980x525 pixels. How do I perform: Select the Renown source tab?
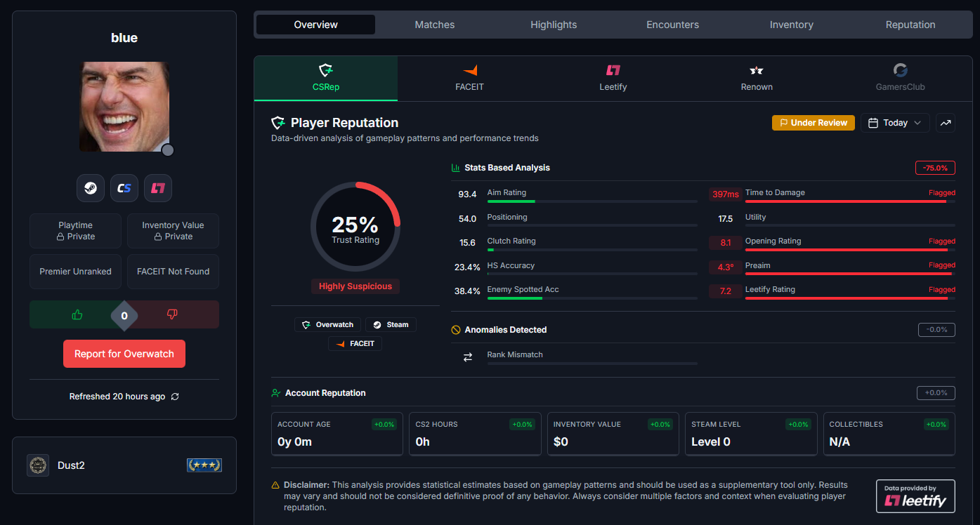757,79
